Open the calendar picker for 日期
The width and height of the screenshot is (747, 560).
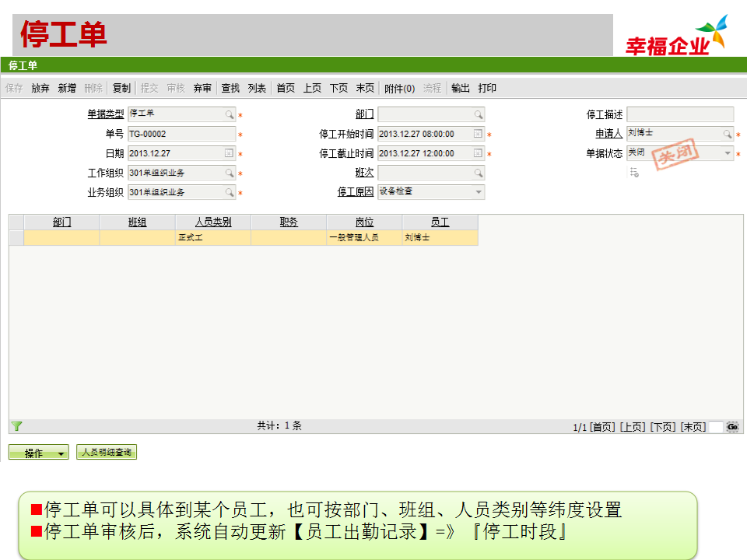[229, 154]
